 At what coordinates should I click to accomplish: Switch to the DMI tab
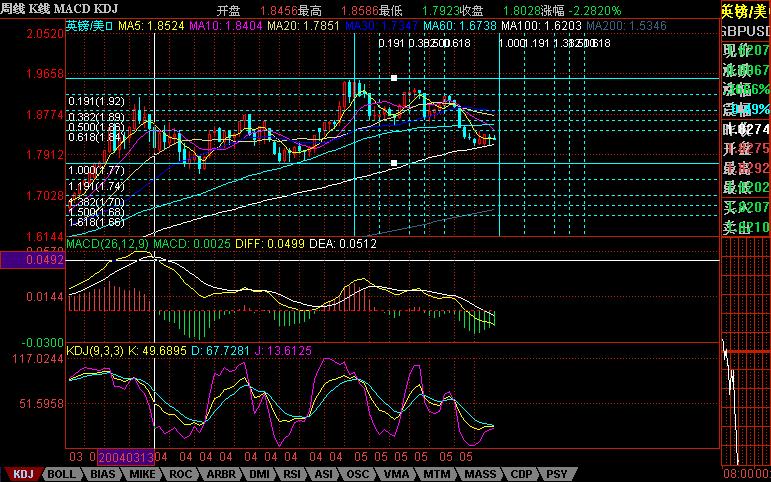point(259,474)
